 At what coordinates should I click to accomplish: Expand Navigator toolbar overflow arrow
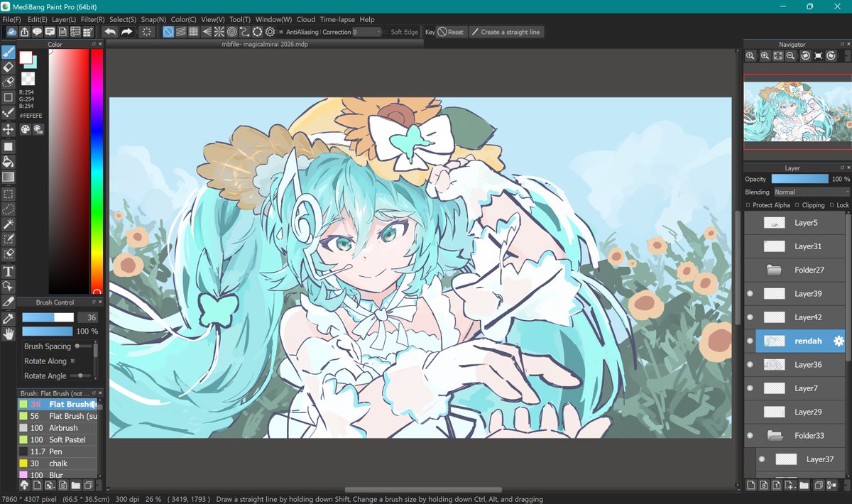[848, 55]
